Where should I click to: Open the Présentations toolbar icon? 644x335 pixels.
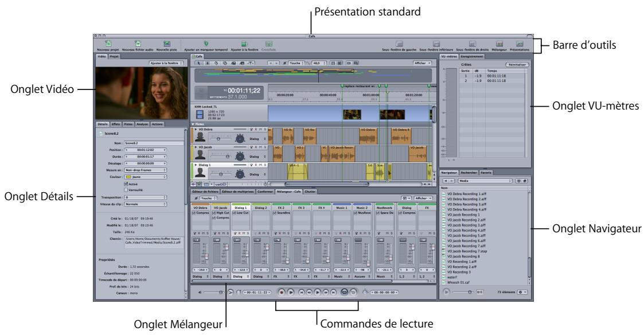tap(520, 44)
